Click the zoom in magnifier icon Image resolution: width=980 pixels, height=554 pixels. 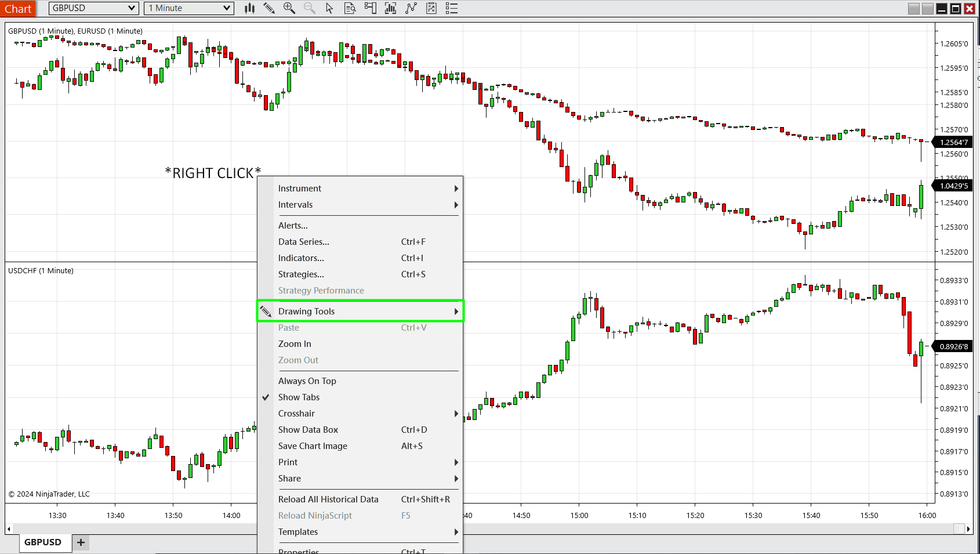(x=289, y=8)
